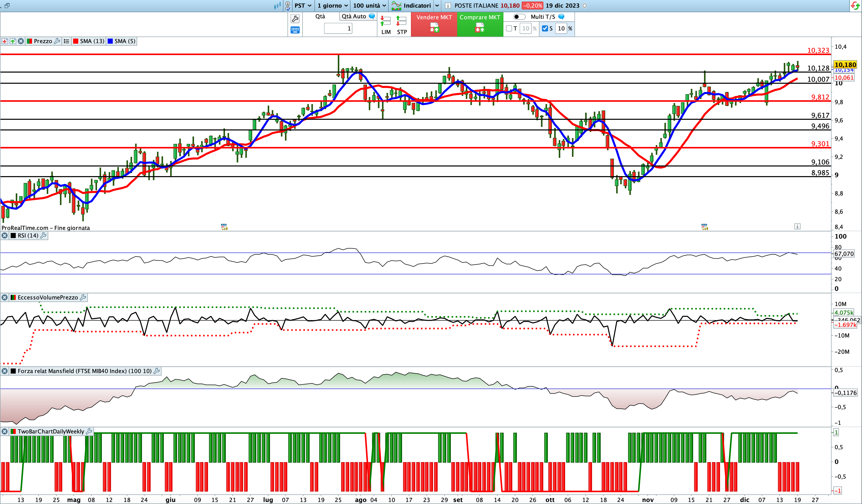Screen dimensions: 862x504
Task: Click the restore window icon at top left
Action: [x=7, y=6]
